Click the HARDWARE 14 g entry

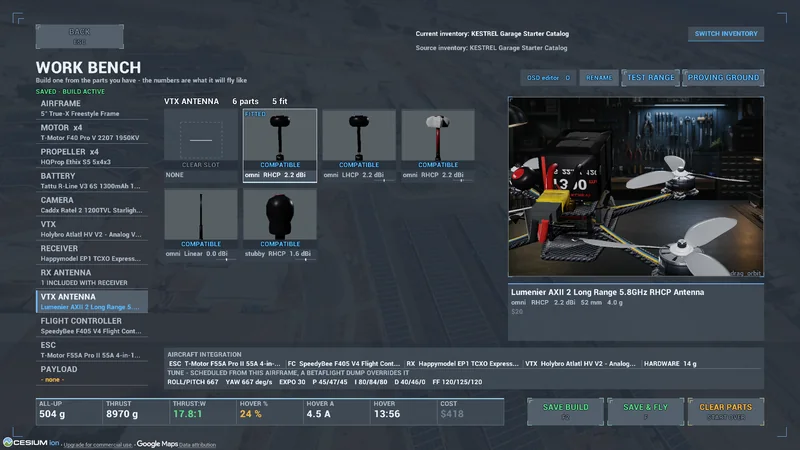click(670, 364)
